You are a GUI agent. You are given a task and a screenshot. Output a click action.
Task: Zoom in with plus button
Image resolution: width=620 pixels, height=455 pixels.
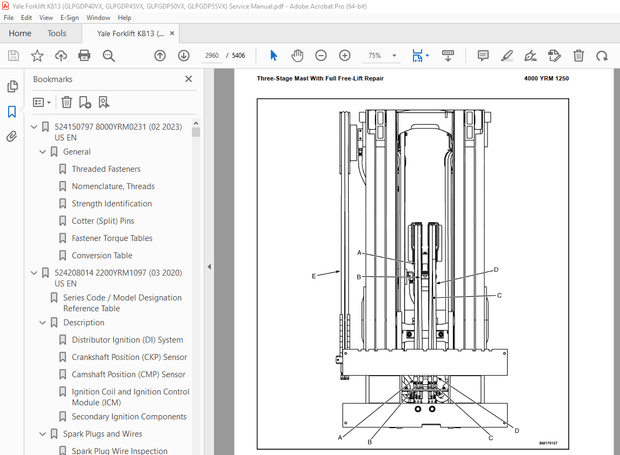(345, 56)
